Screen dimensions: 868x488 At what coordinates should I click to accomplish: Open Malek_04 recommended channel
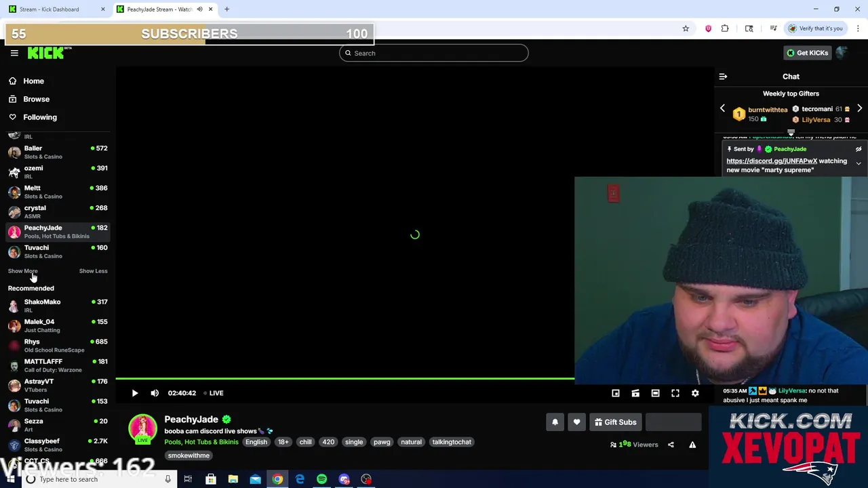(58, 325)
